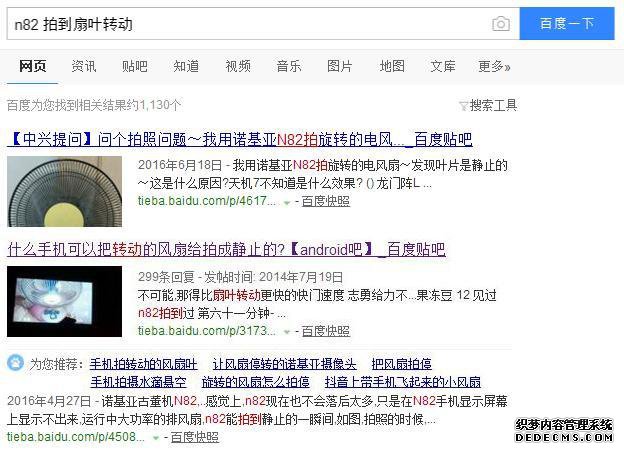The height and width of the screenshot is (452, 624).
Task: Go to the 音乐 tab
Action: pos(289,66)
